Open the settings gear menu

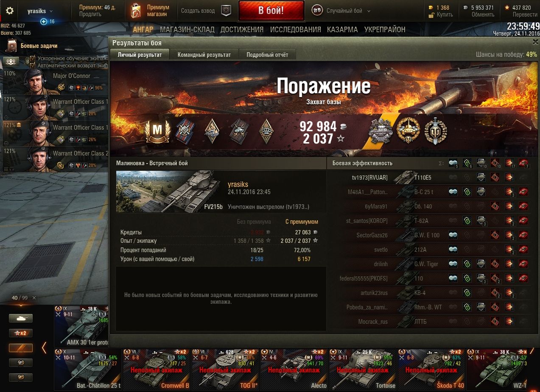pyautogui.click(x=10, y=11)
